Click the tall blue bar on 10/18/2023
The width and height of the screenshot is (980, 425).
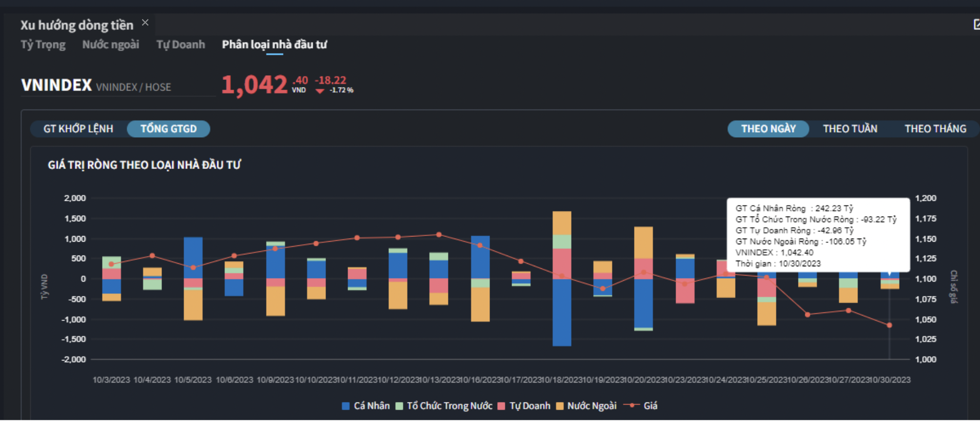click(562, 312)
